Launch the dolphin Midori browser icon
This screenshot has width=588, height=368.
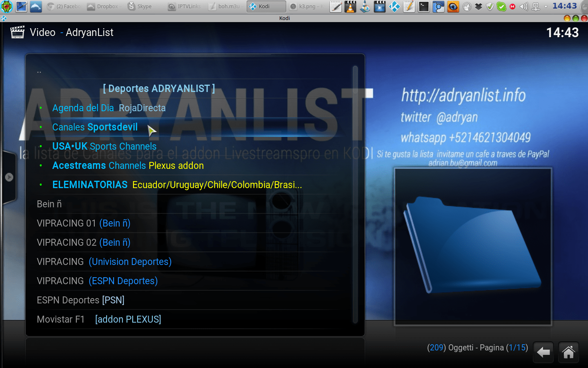[x=36, y=7]
